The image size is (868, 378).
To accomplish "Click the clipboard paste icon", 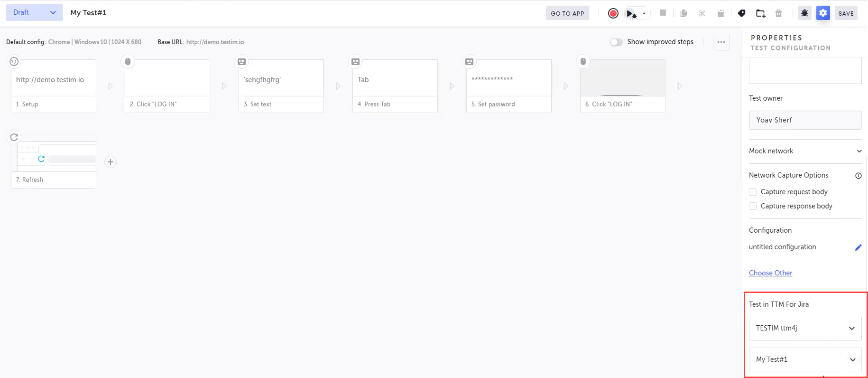I will [x=720, y=13].
